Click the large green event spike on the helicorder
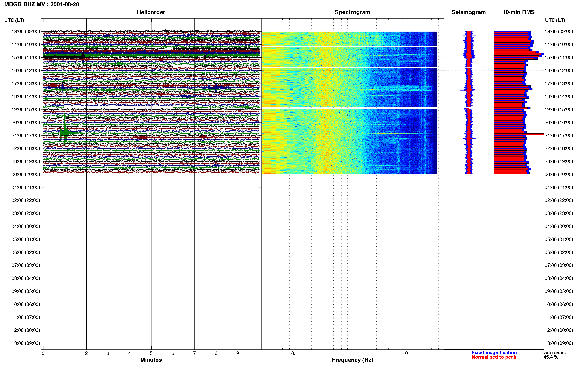The image size is (588, 368). click(65, 131)
